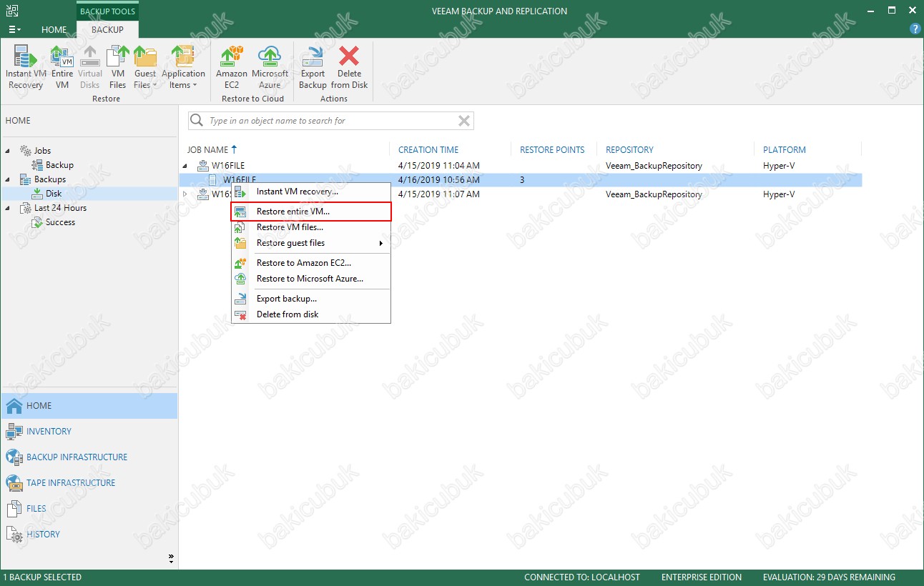Choose Restore VM files from context menu

click(x=311, y=227)
